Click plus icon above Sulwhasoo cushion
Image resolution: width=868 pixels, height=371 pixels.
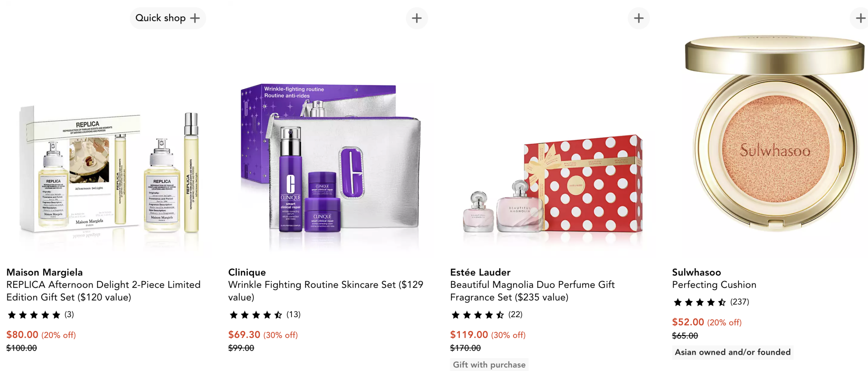pyautogui.click(x=860, y=18)
